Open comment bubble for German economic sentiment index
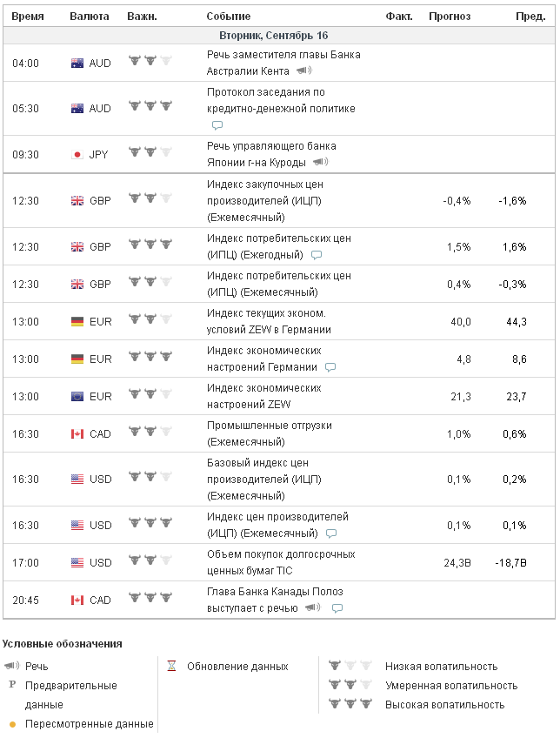560x738 pixels. (330, 367)
